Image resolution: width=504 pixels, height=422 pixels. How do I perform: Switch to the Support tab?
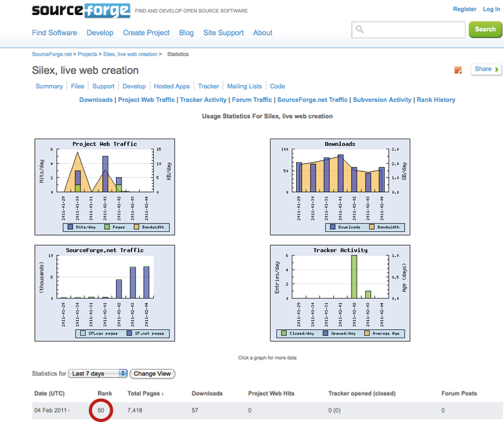pos(103,86)
